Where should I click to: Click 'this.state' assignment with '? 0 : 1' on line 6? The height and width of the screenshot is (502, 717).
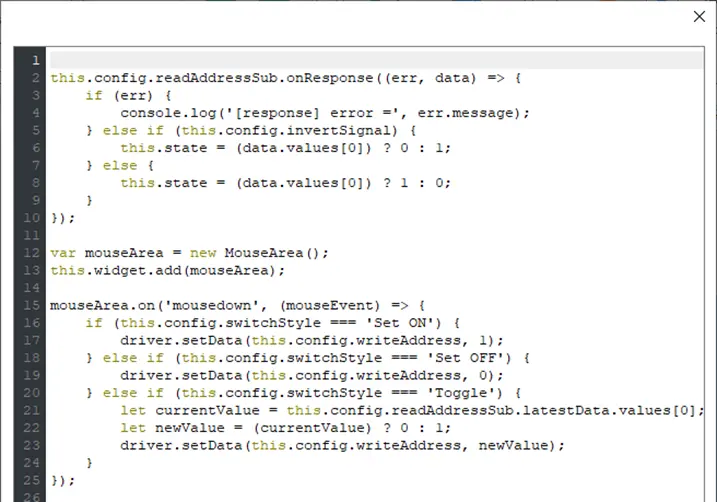tap(285, 148)
